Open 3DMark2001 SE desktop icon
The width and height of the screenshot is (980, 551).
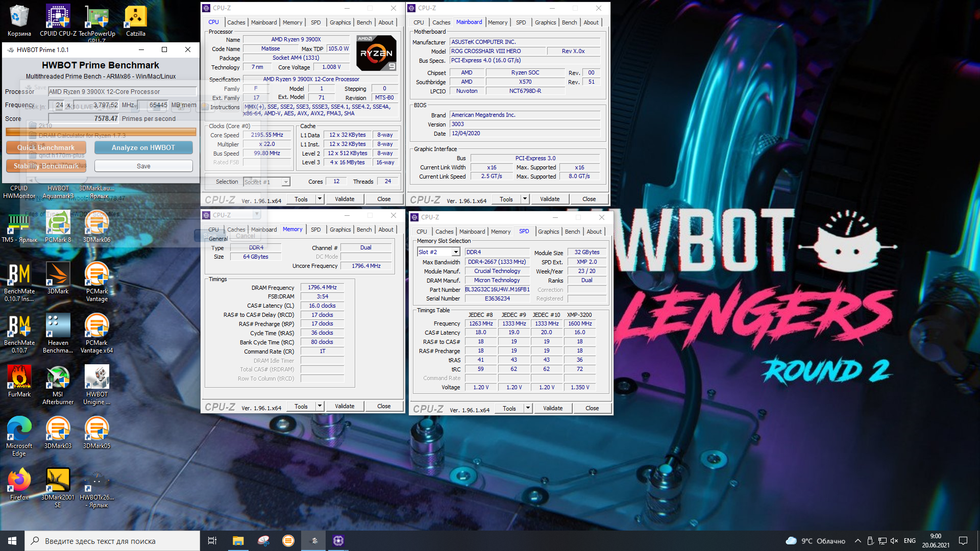[58, 488]
